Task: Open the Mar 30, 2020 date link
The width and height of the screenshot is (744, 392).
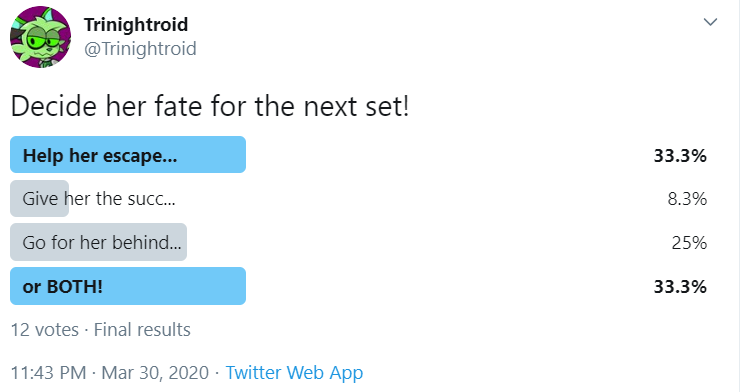Action: (x=155, y=373)
